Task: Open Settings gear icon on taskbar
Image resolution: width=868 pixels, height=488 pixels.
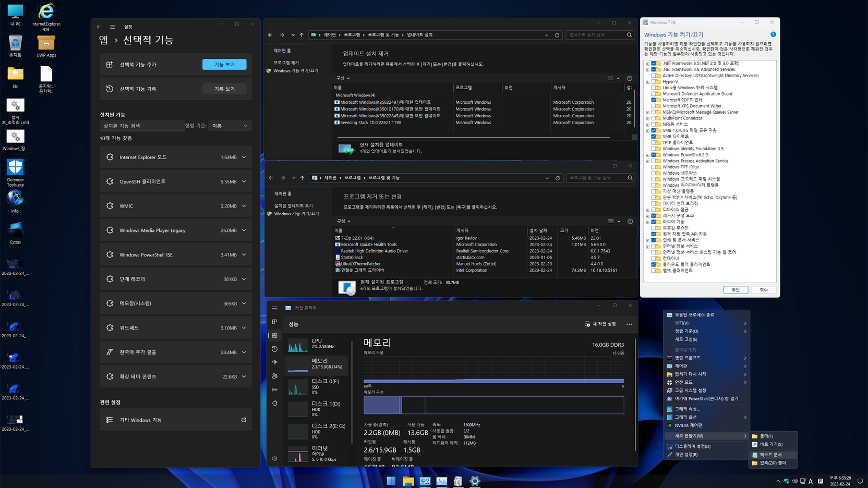Action: tap(475, 481)
